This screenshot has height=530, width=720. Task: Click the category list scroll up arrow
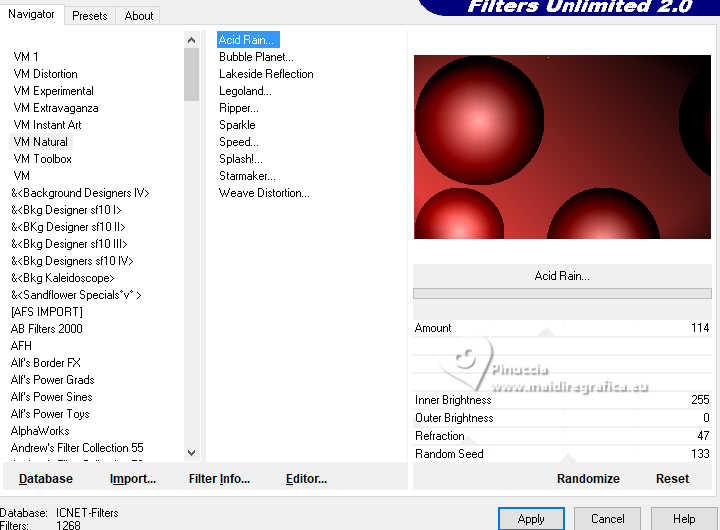coord(191,40)
